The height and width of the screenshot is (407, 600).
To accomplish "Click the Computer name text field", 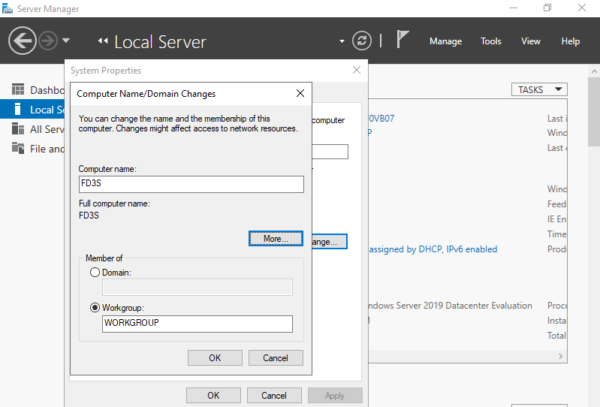I will 191,184.
